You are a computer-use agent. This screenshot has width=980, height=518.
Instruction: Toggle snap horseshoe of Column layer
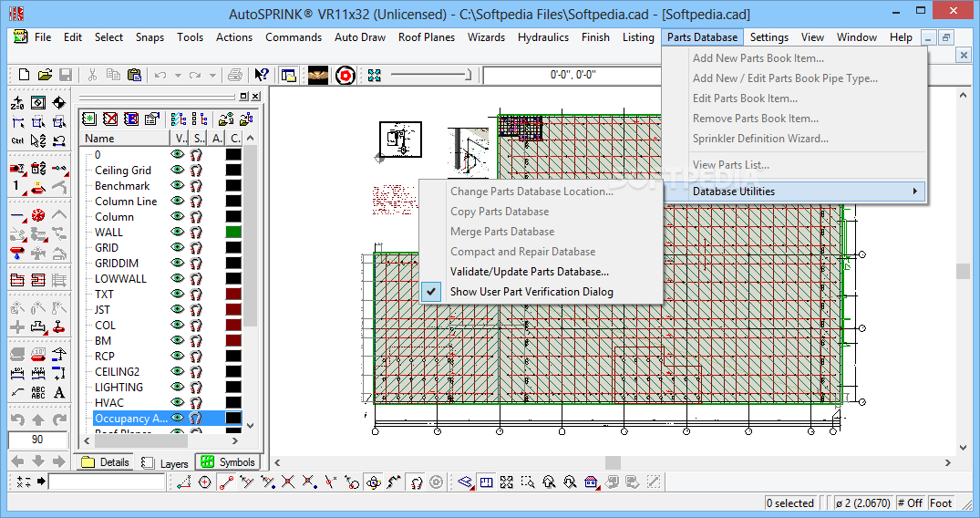tap(196, 216)
